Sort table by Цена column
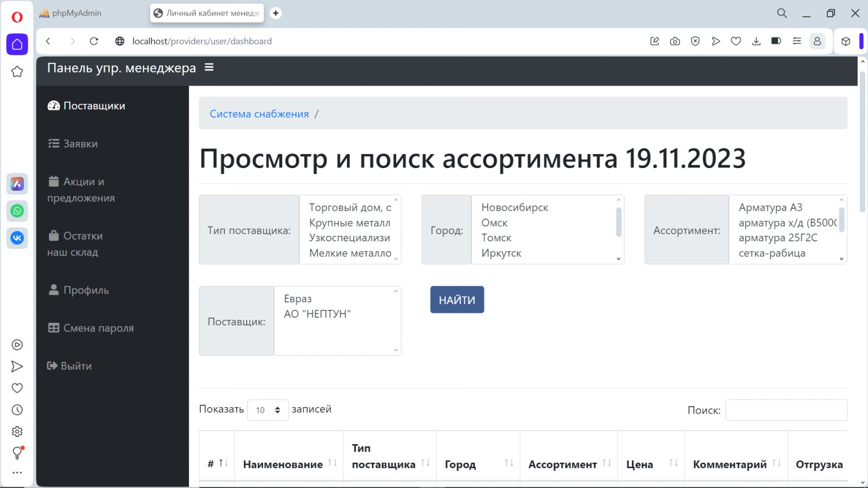 click(x=651, y=464)
